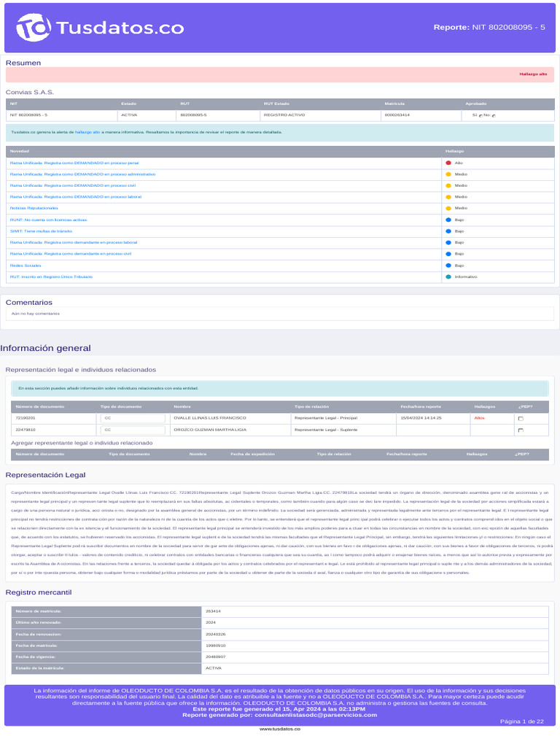Click the 'Reporte: NIT 802008095 - 5' header text
560x747 pixels.
[489, 27]
